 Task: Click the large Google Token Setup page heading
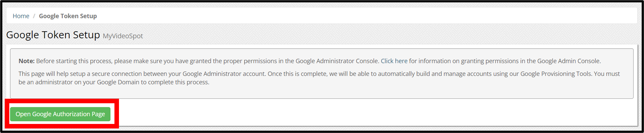pyautogui.click(x=53, y=35)
